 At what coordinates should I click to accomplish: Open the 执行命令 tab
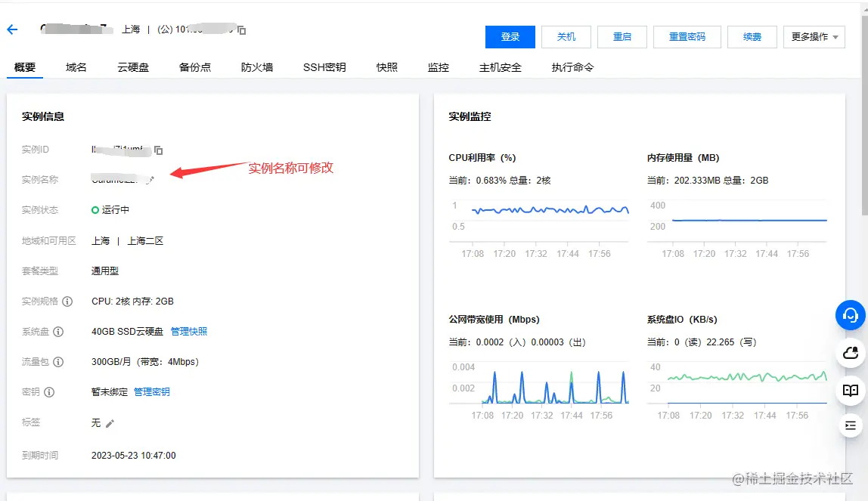(573, 67)
